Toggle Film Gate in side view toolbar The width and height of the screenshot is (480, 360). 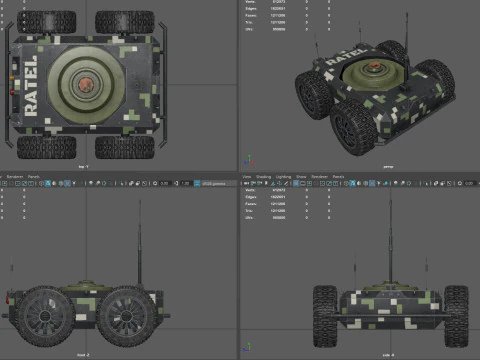coord(303,183)
